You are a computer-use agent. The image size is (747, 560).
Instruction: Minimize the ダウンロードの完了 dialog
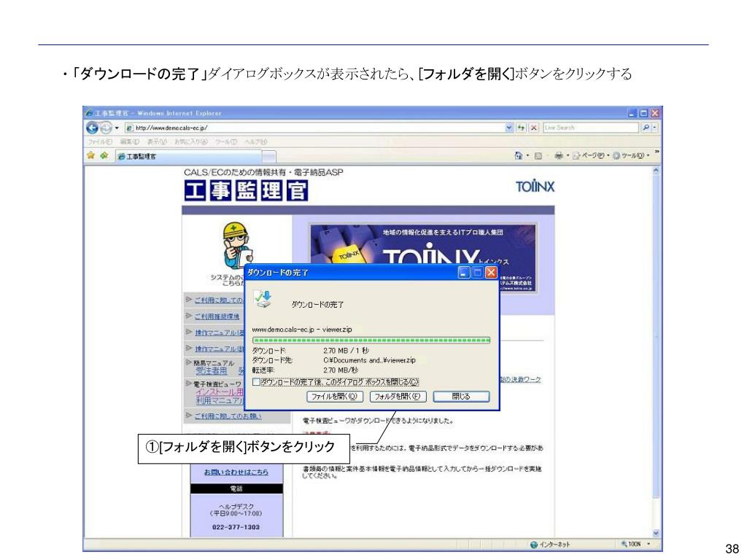463,273
